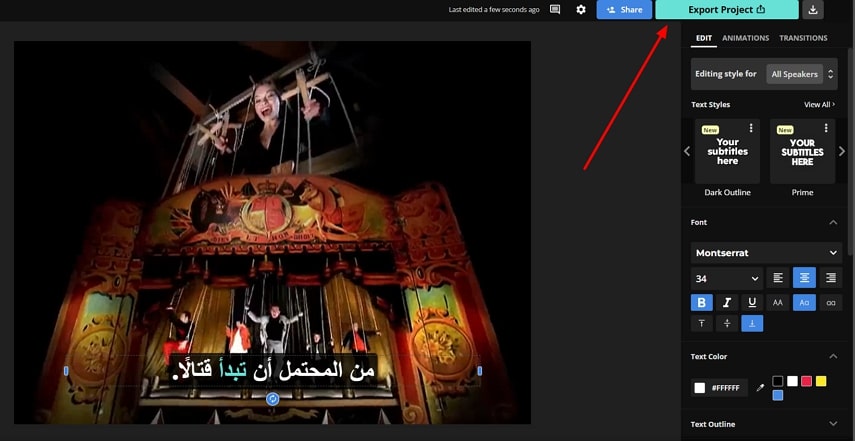Screen dimensions: 855x441
Task: Open project settings gear icon
Action: coord(581,10)
